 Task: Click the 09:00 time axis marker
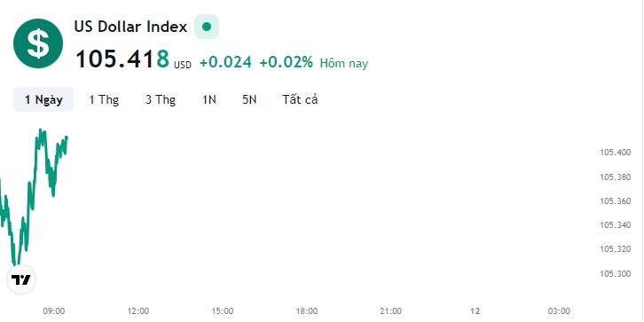pos(54,311)
